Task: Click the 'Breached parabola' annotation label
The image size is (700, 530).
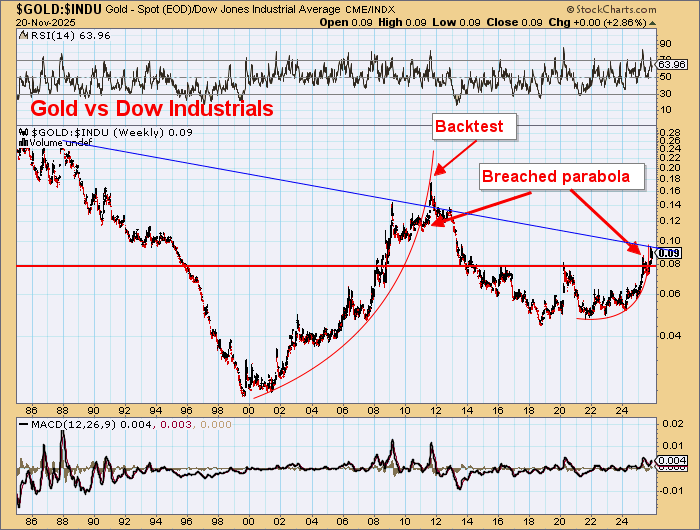Action: click(556, 176)
